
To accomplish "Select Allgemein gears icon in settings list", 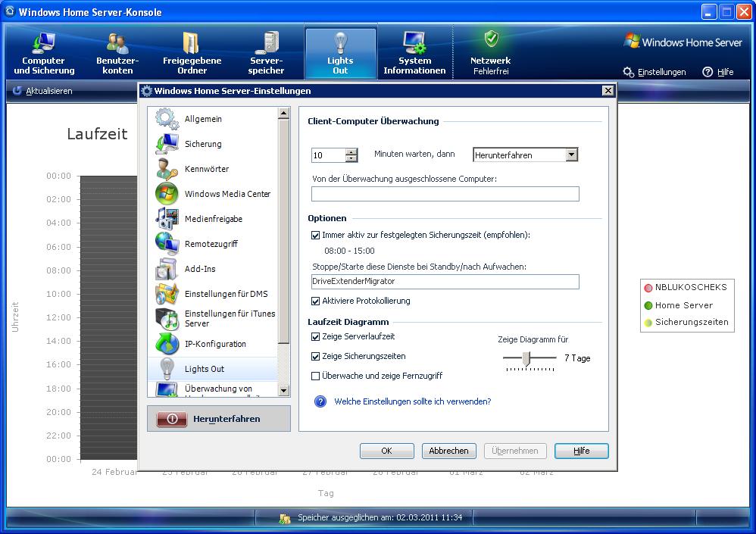I will coord(167,119).
